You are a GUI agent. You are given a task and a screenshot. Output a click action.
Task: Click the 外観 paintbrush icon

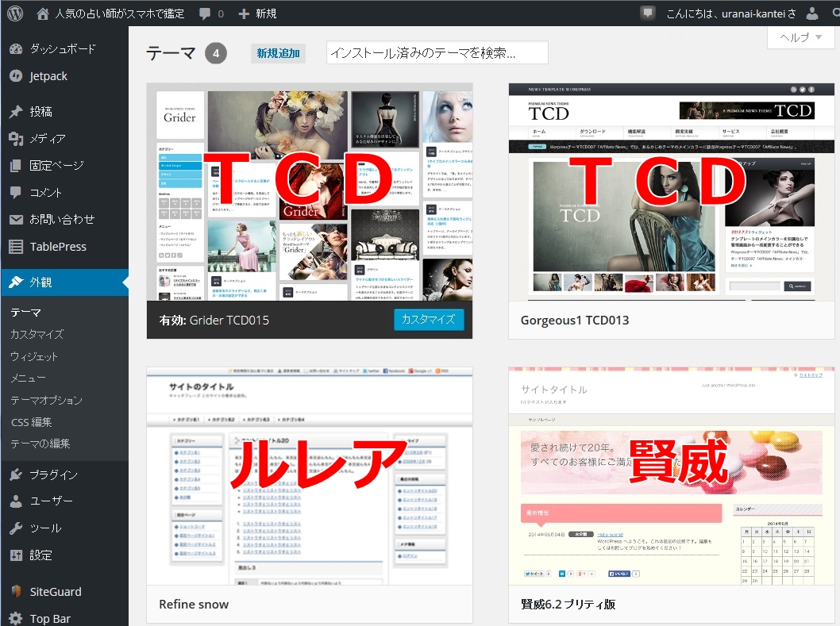pos(16,282)
